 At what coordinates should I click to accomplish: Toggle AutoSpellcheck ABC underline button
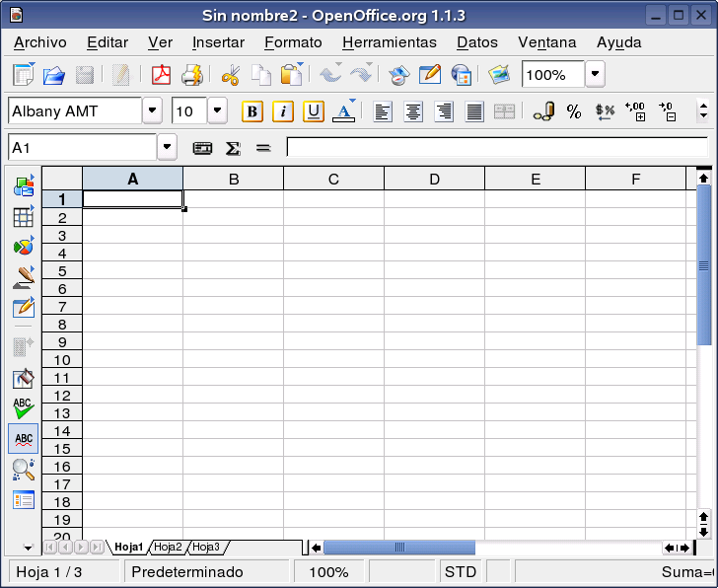[x=24, y=439]
